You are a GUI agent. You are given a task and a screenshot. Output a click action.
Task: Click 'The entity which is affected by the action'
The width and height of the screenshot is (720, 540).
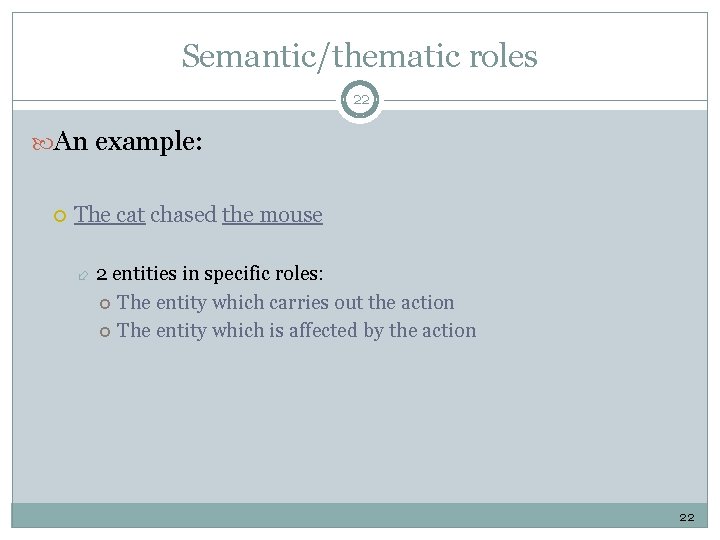296,330
